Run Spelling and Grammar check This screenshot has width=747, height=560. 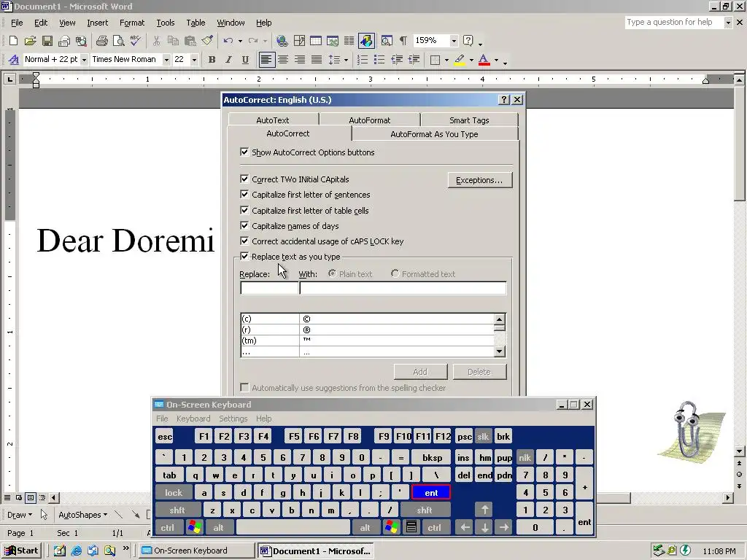click(135, 41)
